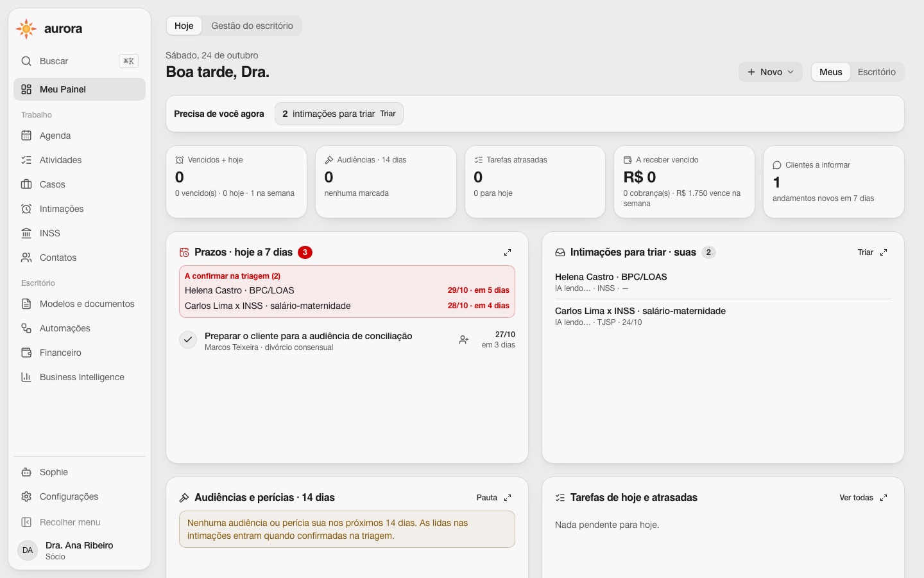Screen dimensions: 924x578
Task: Open Business Intelligence
Action: pyautogui.click(x=80, y=377)
